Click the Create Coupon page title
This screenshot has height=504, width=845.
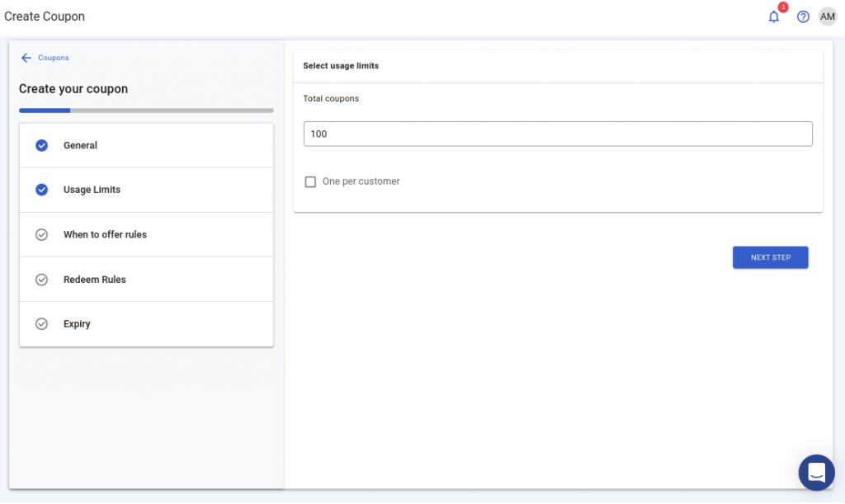45,16
